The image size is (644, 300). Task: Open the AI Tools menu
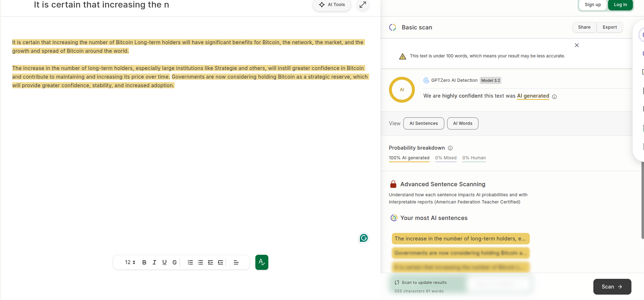click(332, 5)
